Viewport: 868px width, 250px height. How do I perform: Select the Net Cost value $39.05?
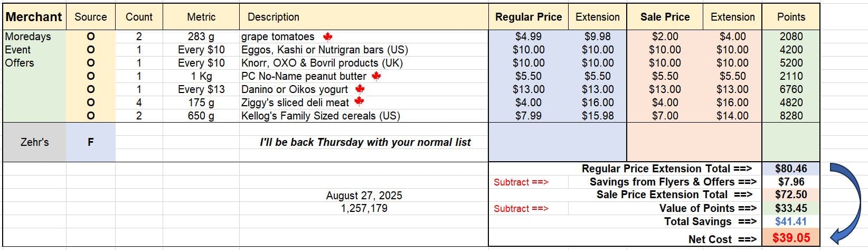click(x=791, y=238)
